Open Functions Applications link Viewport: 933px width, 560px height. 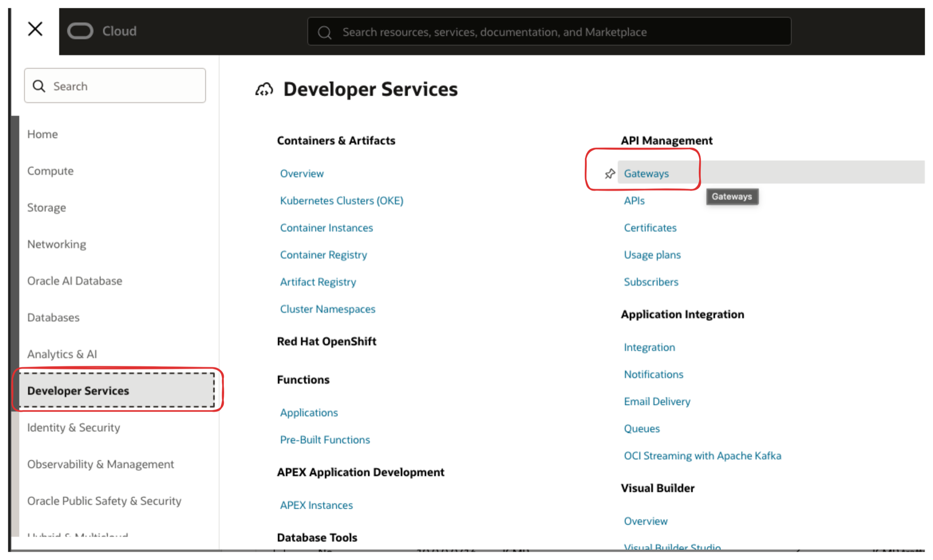tap(309, 413)
